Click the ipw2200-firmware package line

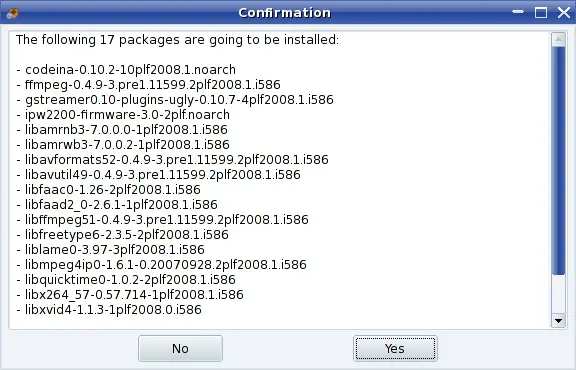coord(123,115)
